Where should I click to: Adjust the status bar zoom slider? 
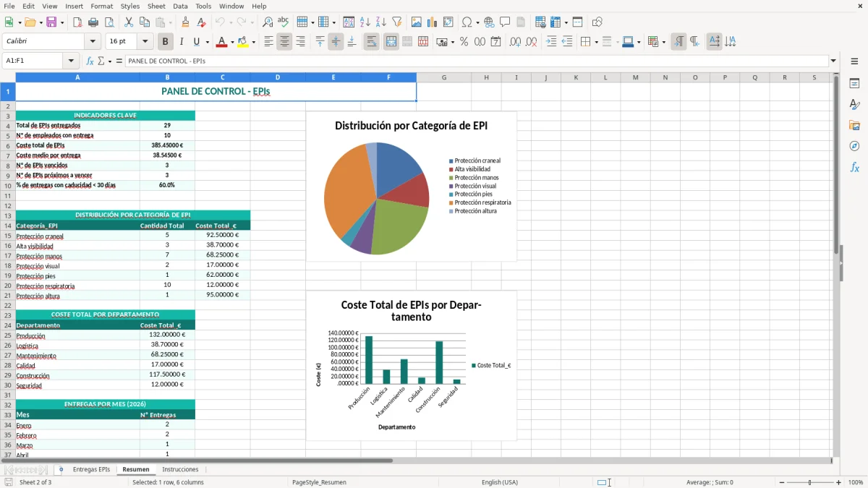809,482
